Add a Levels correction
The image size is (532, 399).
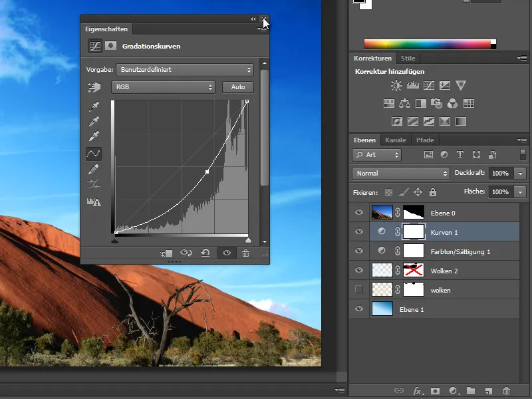coord(412,85)
